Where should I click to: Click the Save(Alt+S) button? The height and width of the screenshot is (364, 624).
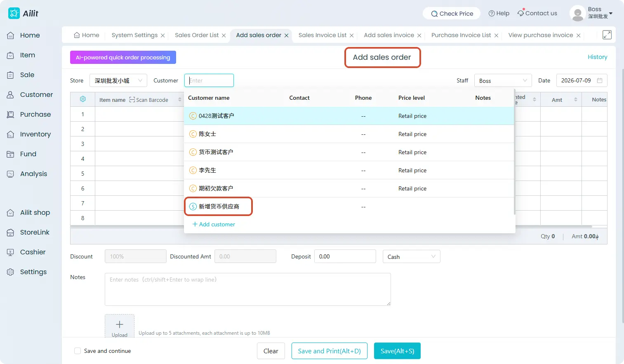point(397,351)
